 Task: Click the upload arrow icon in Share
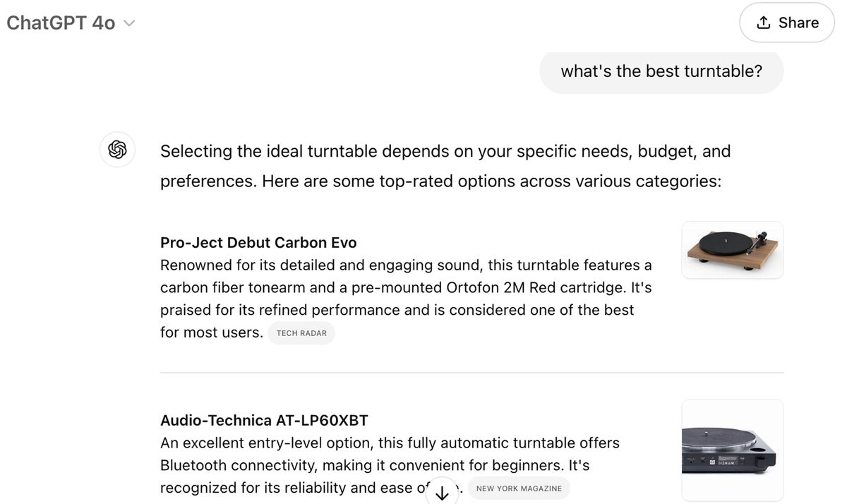[x=763, y=23]
